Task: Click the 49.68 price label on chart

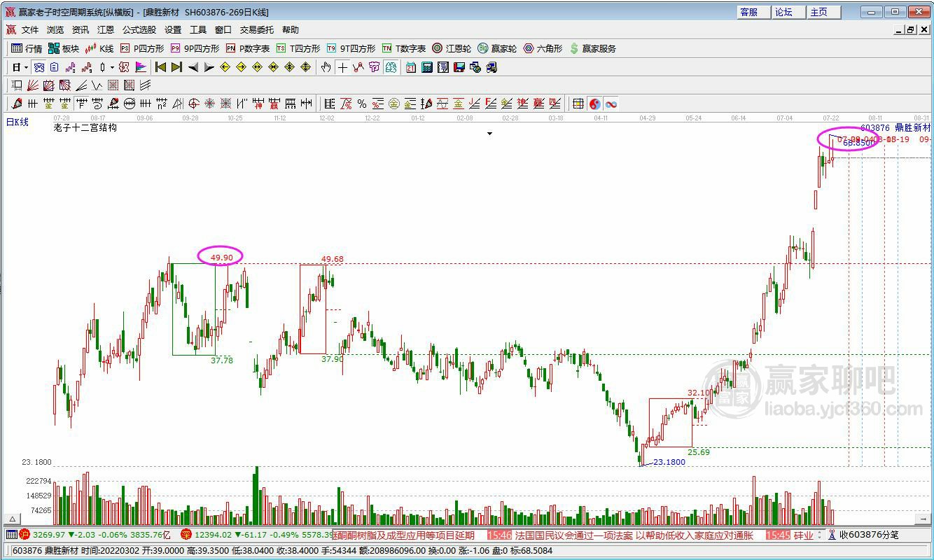Action: 333,260
